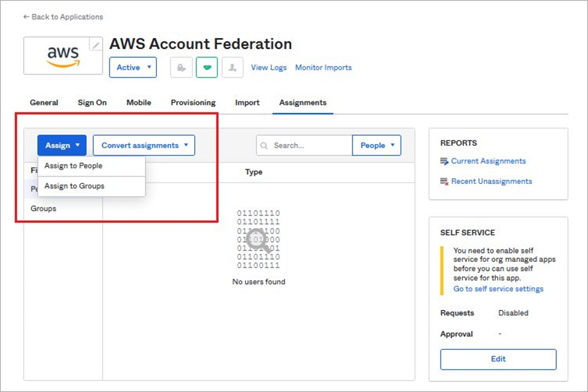Image resolution: width=588 pixels, height=392 pixels.
Task: Click the grey user import icon
Action: (233, 68)
